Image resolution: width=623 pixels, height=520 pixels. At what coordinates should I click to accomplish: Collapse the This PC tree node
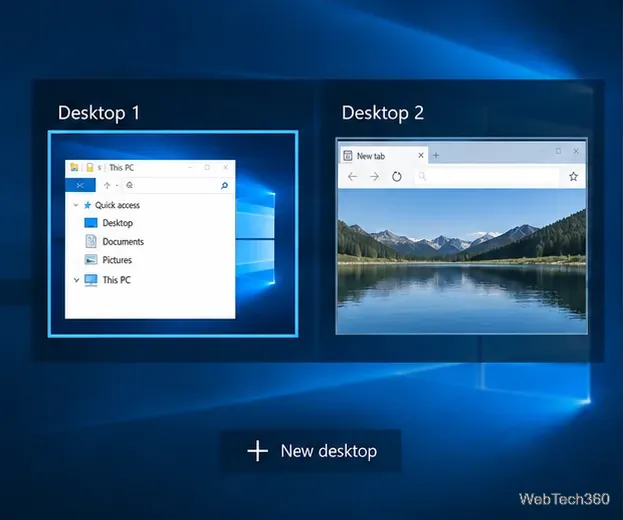tap(76, 280)
